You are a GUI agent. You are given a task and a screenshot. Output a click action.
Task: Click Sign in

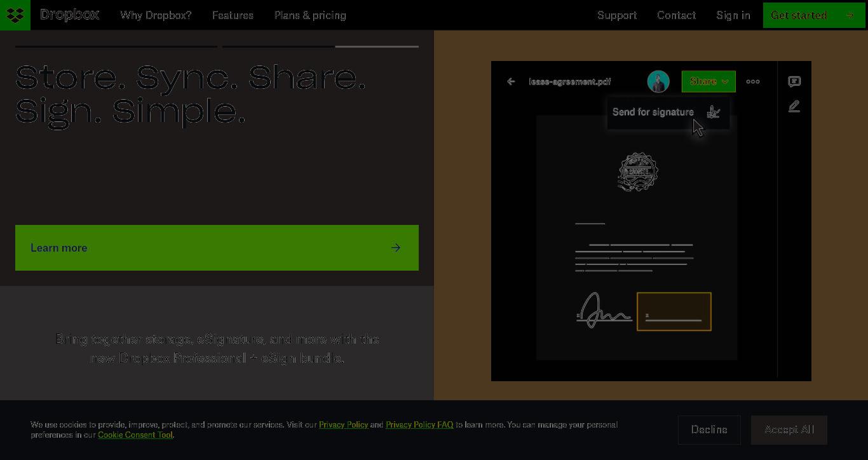[x=733, y=15]
